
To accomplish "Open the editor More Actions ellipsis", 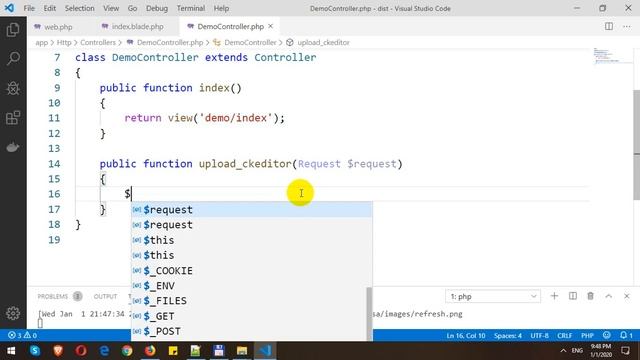I will (627, 27).
